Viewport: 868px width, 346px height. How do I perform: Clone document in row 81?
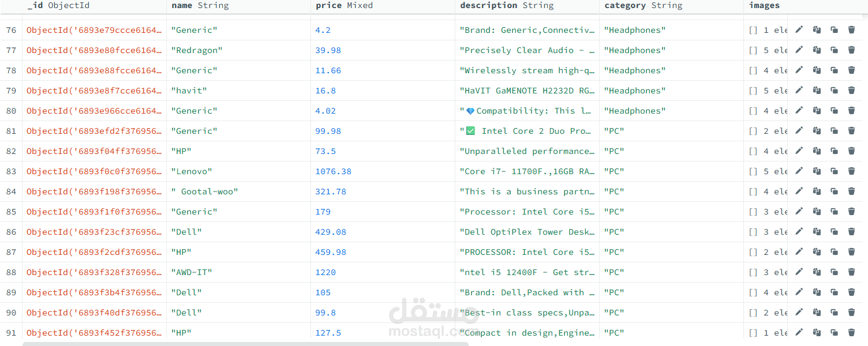click(834, 131)
